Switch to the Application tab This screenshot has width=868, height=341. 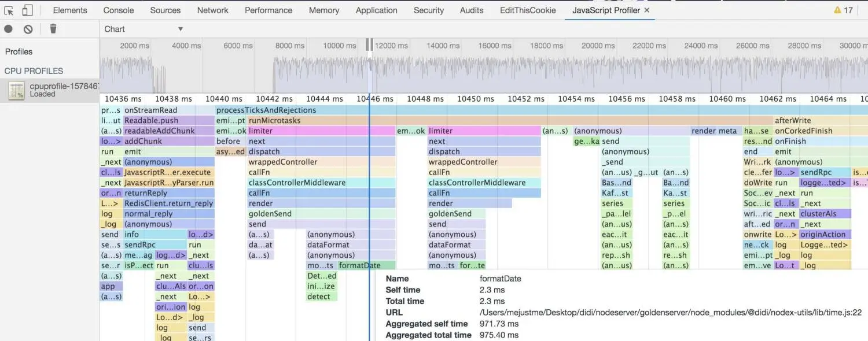point(377,10)
